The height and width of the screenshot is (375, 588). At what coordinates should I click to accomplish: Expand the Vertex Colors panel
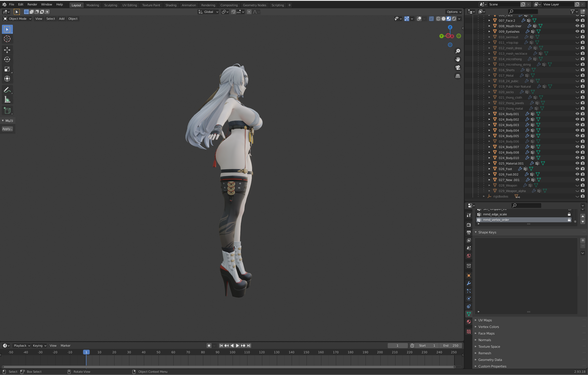click(x=489, y=327)
